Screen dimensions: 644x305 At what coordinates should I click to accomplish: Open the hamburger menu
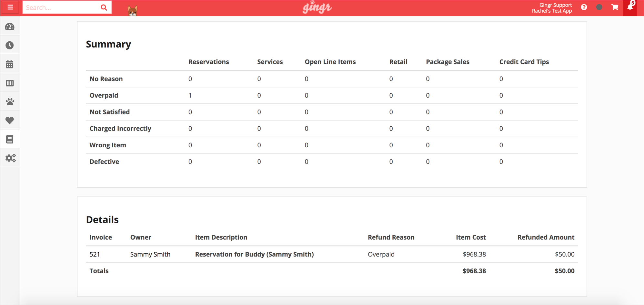(10, 7)
